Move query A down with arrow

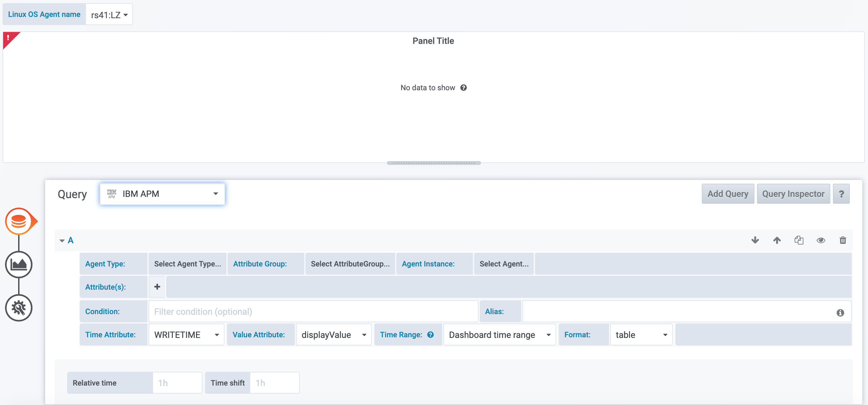[x=755, y=240]
